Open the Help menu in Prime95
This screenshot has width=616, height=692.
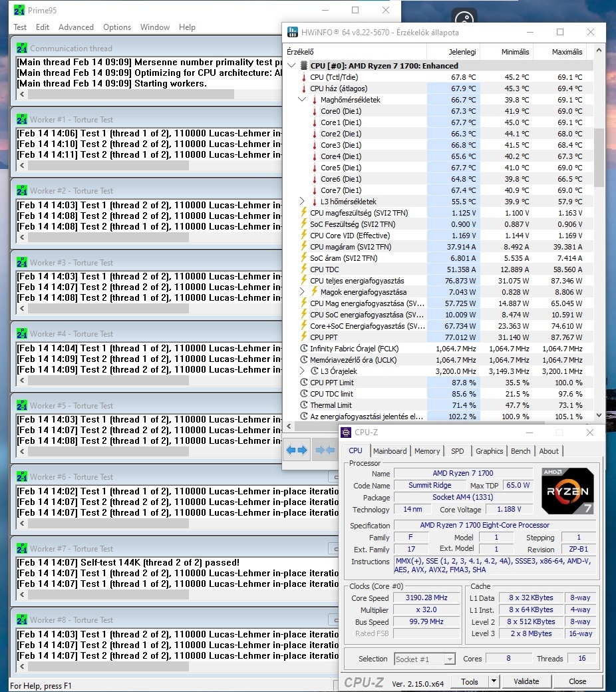[187, 27]
